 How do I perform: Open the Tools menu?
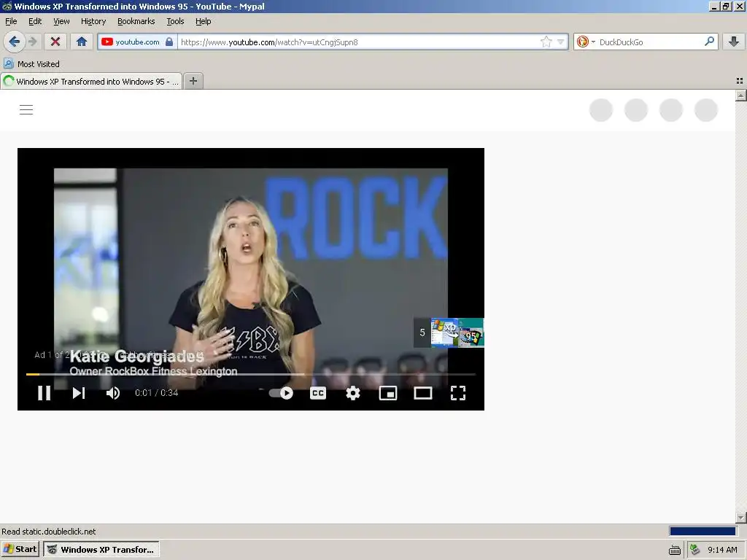click(175, 21)
